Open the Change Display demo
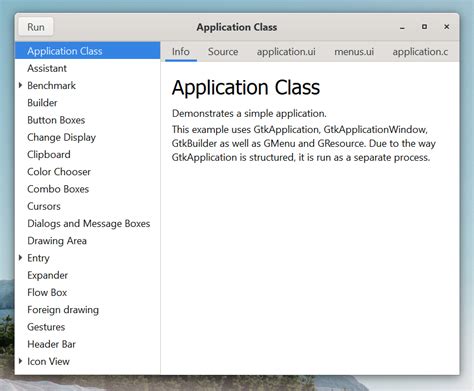The image size is (474, 391). [x=87, y=137]
